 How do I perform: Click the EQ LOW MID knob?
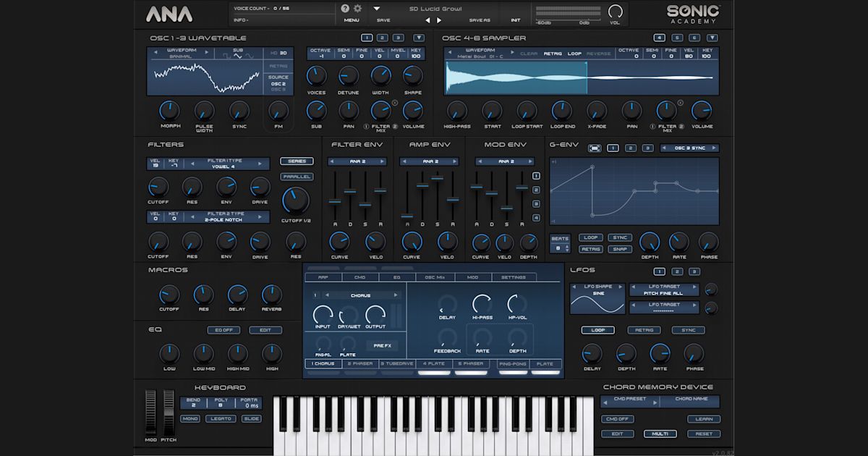click(204, 354)
